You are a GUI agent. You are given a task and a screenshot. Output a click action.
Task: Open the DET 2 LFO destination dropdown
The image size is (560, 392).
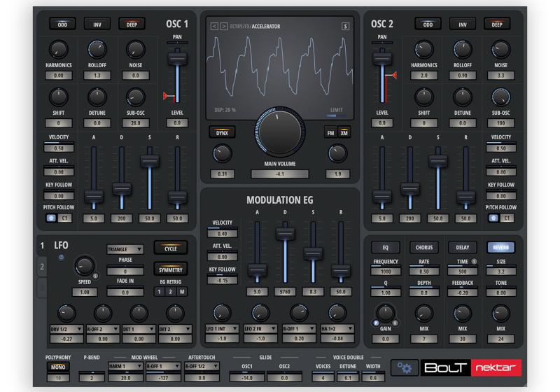pos(175,329)
